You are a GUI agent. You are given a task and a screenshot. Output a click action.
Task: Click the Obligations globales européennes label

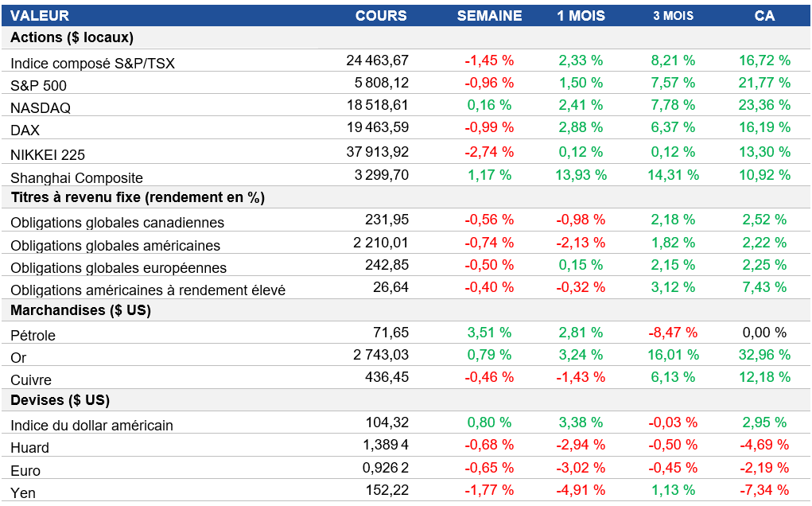click(x=118, y=268)
